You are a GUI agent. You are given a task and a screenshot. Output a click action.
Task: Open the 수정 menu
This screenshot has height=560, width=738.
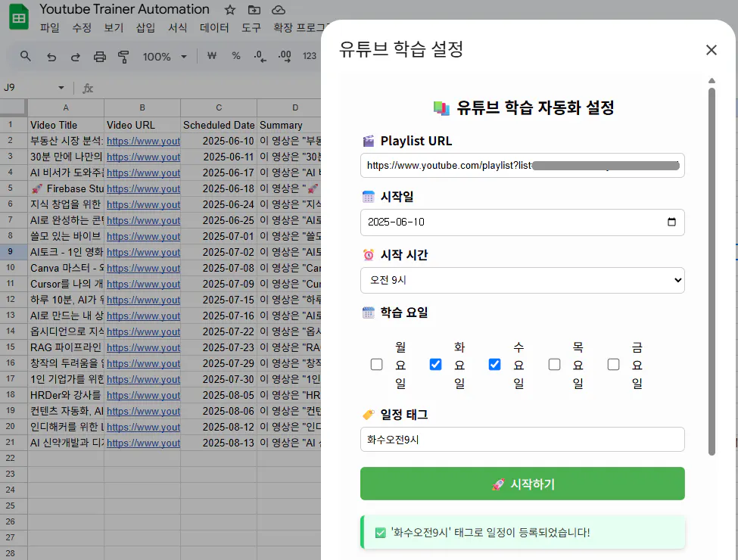82,28
